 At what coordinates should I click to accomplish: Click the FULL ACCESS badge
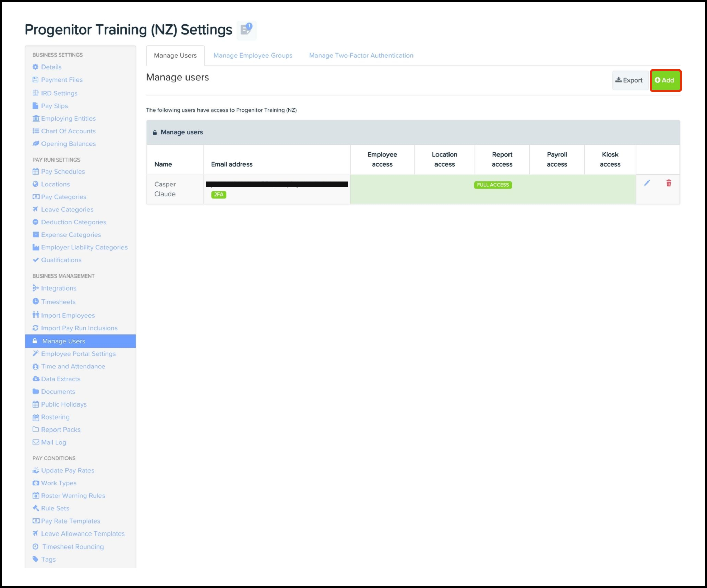point(493,185)
